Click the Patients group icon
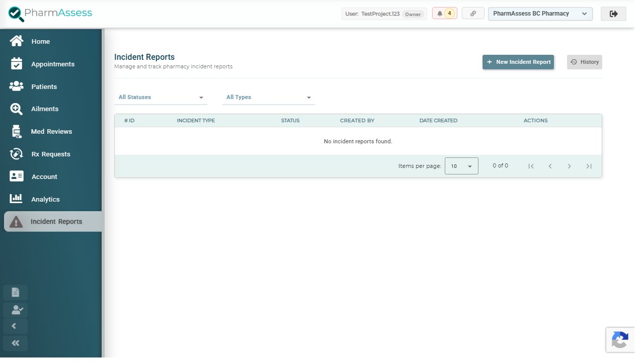The height and width of the screenshot is (362, 644). (x=17, y=86)
